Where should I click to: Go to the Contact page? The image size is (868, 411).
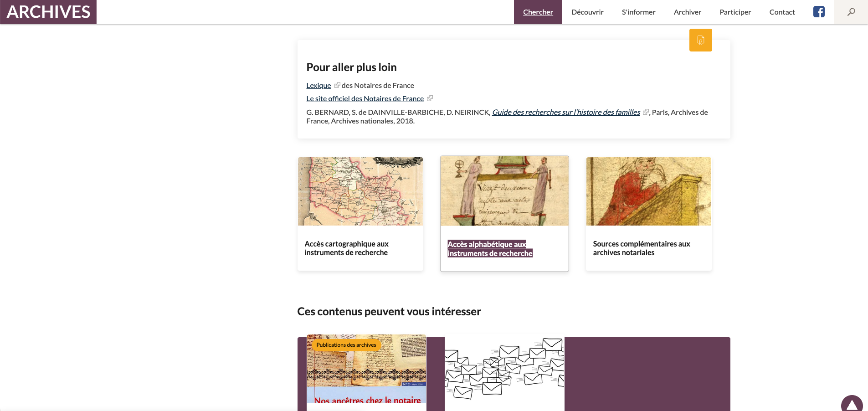(782, 12)
